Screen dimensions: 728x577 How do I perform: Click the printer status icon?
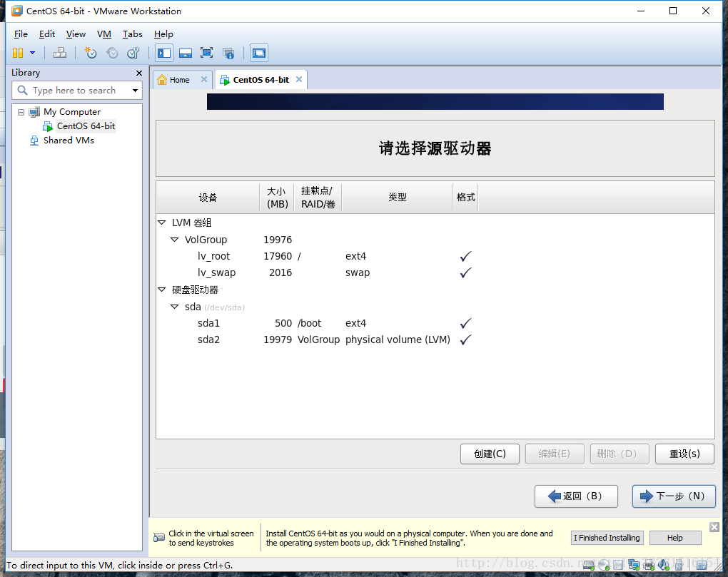click(649, 565)
